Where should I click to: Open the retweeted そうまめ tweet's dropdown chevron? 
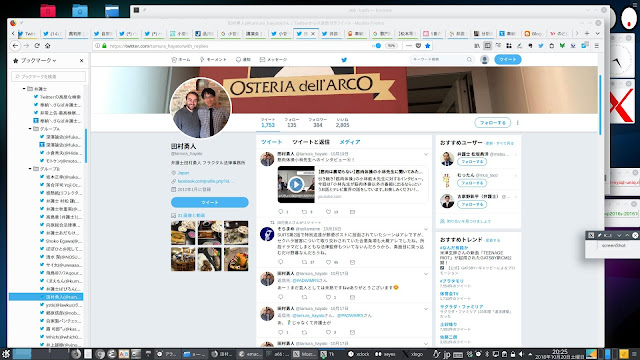[x=426, y=229]
